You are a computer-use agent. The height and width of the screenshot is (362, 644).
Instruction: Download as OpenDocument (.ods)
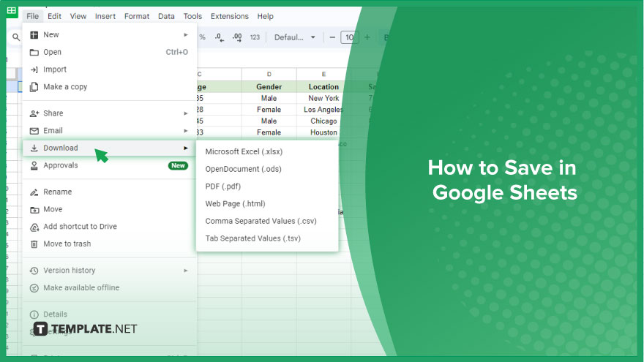(267, 169)
